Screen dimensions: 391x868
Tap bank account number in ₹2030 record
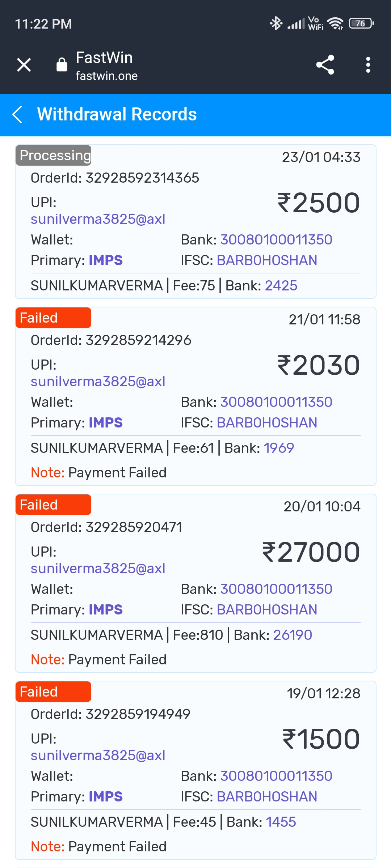tap(276, 402)
